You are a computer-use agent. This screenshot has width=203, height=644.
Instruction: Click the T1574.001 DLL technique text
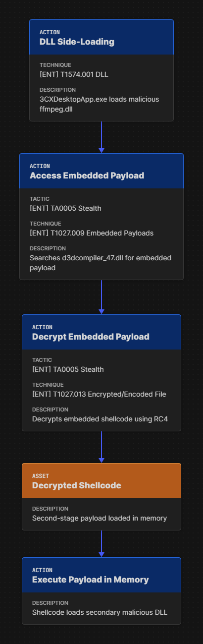pos(74,74)
